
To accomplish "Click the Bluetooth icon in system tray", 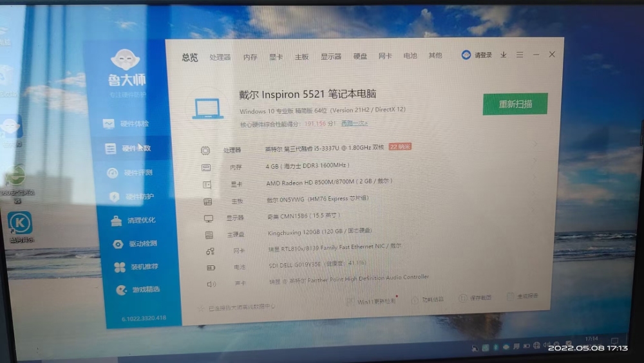I will click(496, 348).
